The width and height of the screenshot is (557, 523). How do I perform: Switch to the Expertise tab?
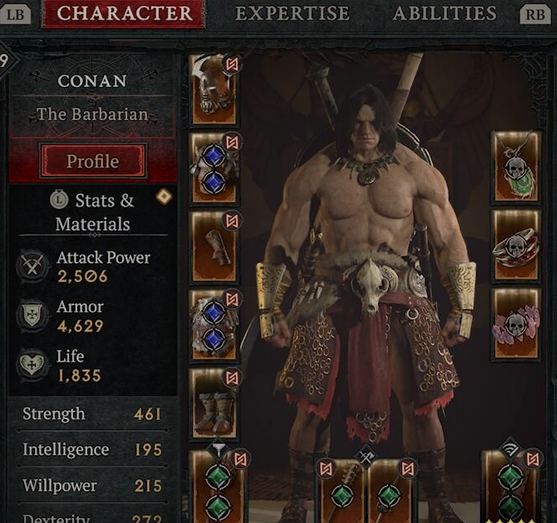pos(292,14)
